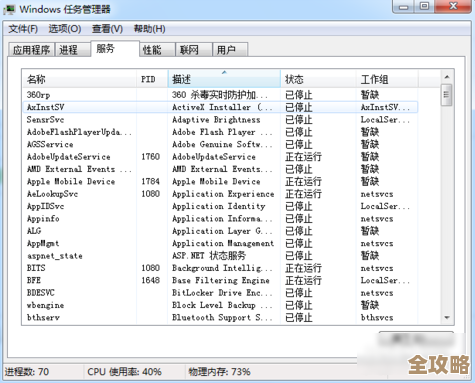Click the Adaptive Brightness description
The image size is (475, 383).
216,120
